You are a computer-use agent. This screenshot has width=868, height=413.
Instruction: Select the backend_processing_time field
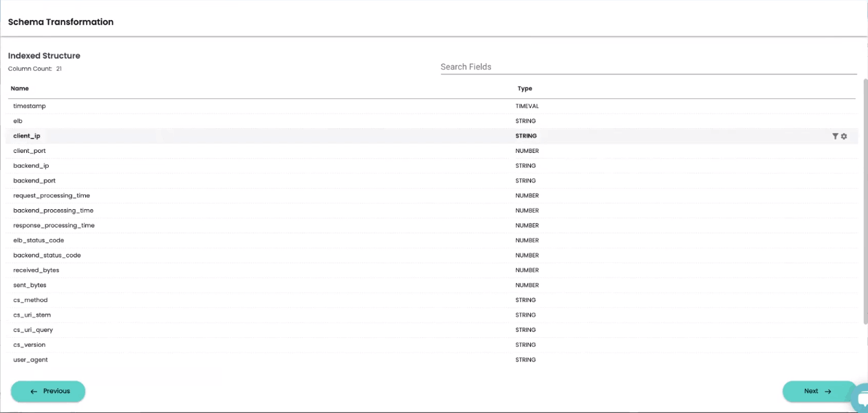pos(54,211)
